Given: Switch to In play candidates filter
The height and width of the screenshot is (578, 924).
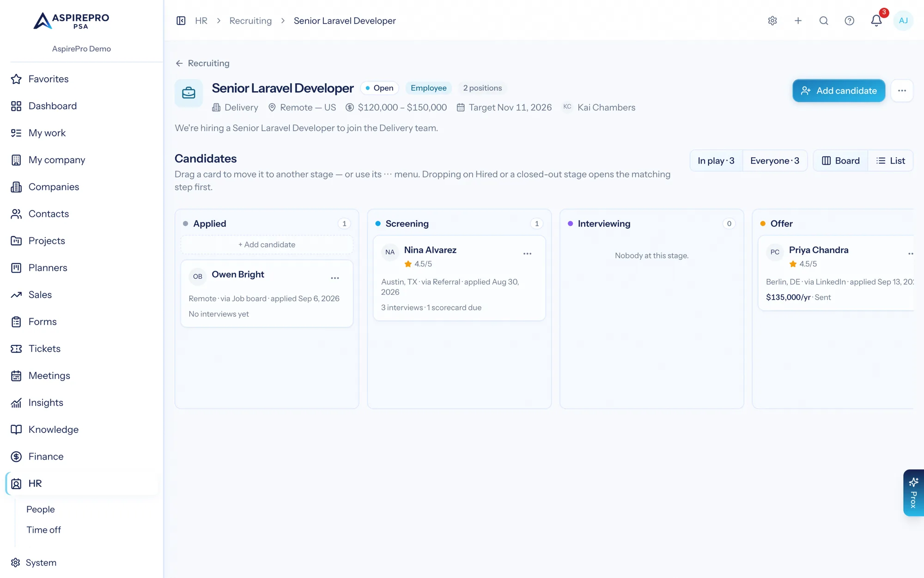Looking at the screenshot, I should click(716, 160).
